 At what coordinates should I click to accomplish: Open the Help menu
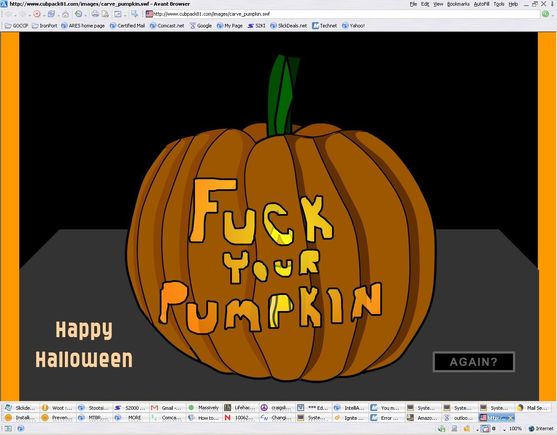click(513, 4)
